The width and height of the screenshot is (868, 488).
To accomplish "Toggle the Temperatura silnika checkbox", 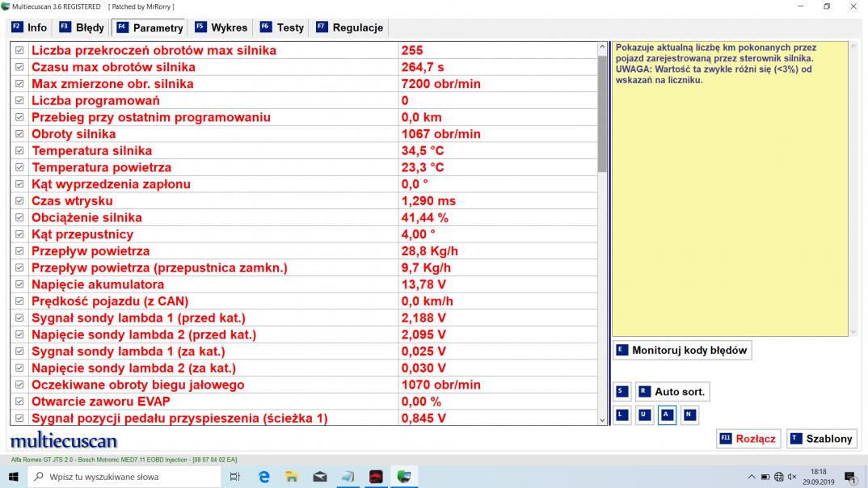I will [20, 151].
